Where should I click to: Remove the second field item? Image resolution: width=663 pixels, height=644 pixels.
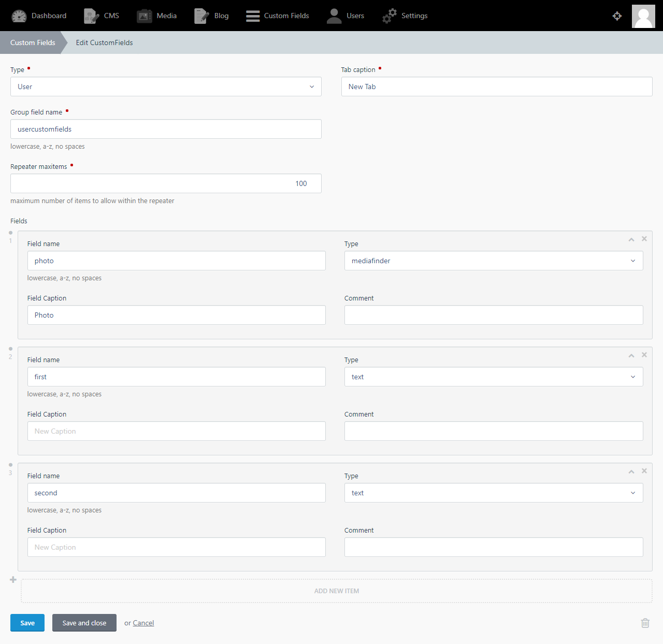tap(644, 471)
